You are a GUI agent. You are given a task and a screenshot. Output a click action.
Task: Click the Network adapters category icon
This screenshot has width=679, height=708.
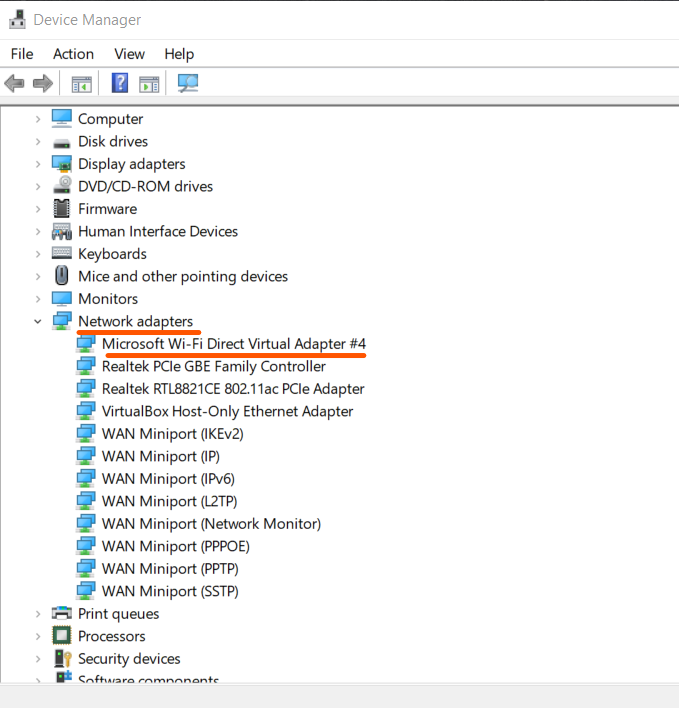pyautogui.click(x=61, y=321)
